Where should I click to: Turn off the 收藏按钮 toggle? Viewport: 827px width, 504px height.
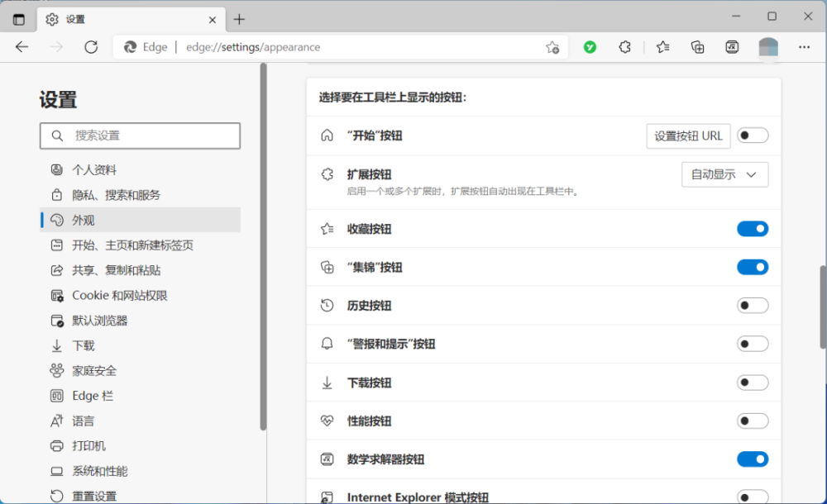[x=753, y=229]
